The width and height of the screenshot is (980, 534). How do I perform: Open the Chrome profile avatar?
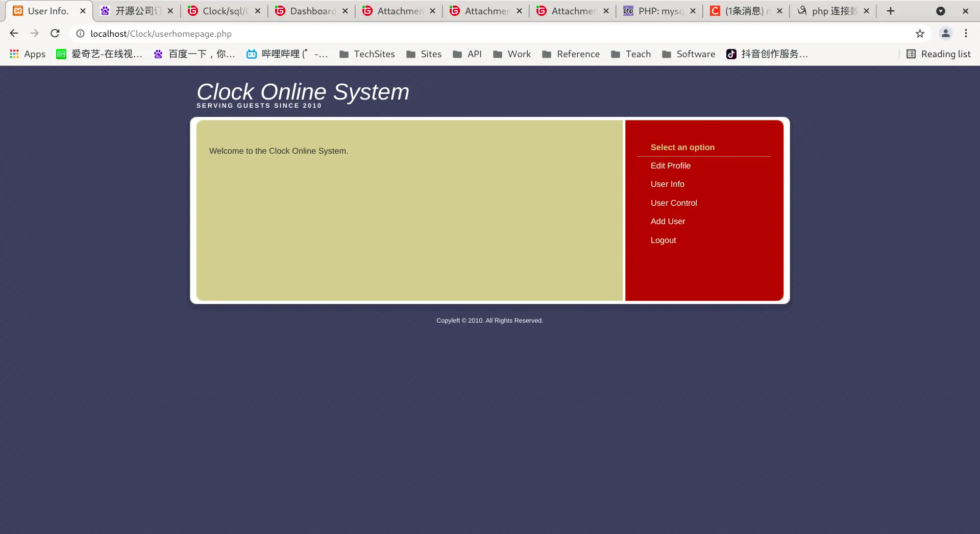[945, 33]
